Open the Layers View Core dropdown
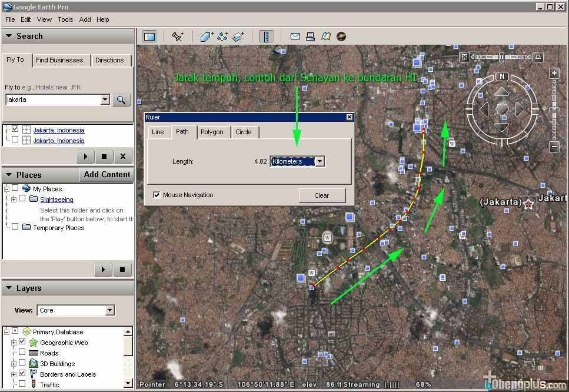 click(x=109, y=310)
